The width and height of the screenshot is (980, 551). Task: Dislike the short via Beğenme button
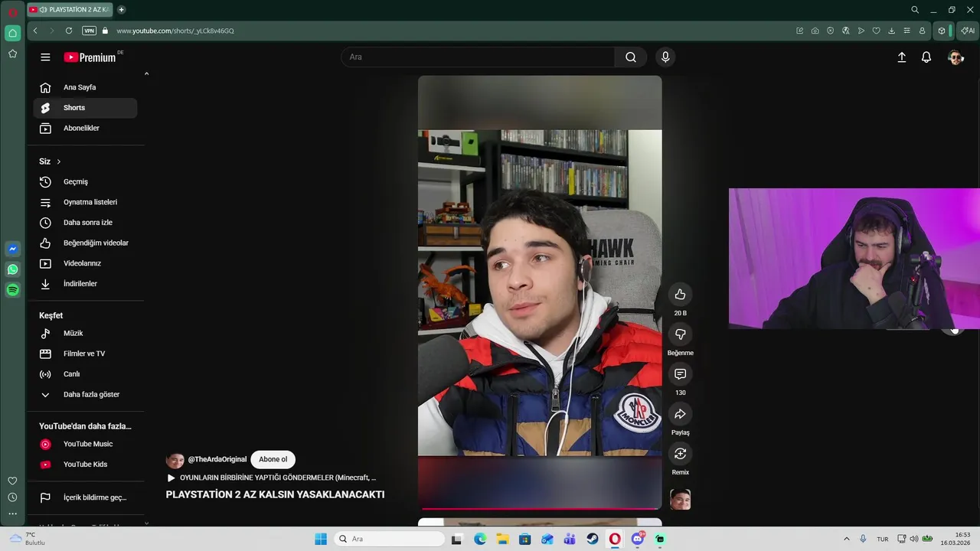click(x=680, y=334)
